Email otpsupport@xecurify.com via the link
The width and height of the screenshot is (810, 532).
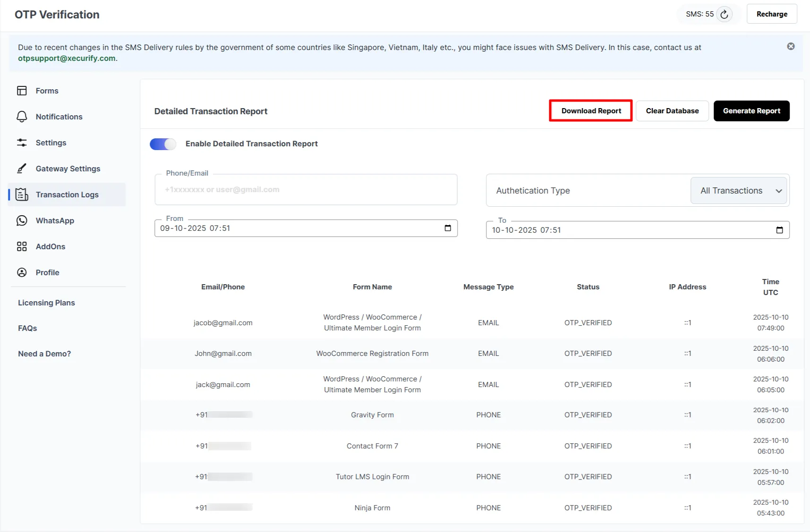click(67, 58)
